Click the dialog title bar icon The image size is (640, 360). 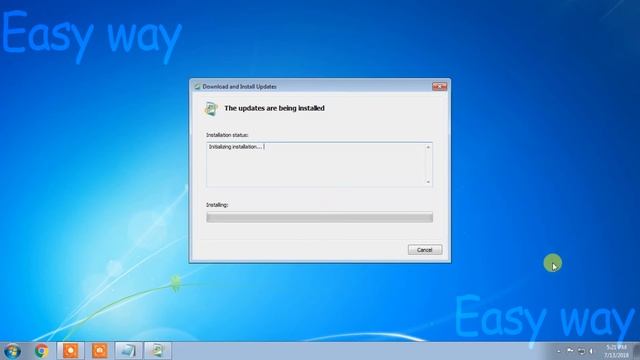click(x=198, y=87)
